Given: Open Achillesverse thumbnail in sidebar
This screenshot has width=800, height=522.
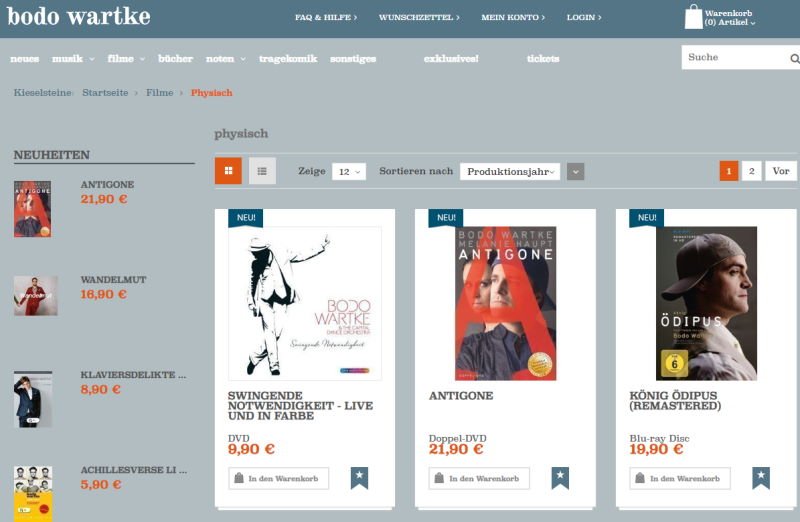Looking at the screenshot, I should (33, 494).
